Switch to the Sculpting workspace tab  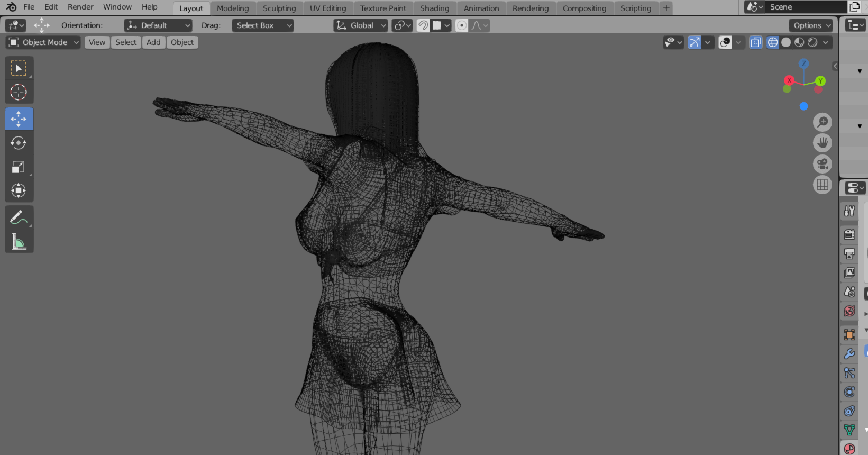point(279,8)
